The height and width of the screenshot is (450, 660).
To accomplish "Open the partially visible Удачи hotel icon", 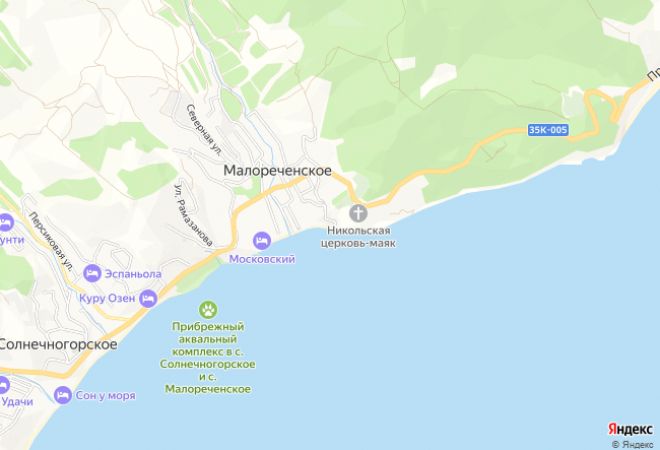I will 3,386.
